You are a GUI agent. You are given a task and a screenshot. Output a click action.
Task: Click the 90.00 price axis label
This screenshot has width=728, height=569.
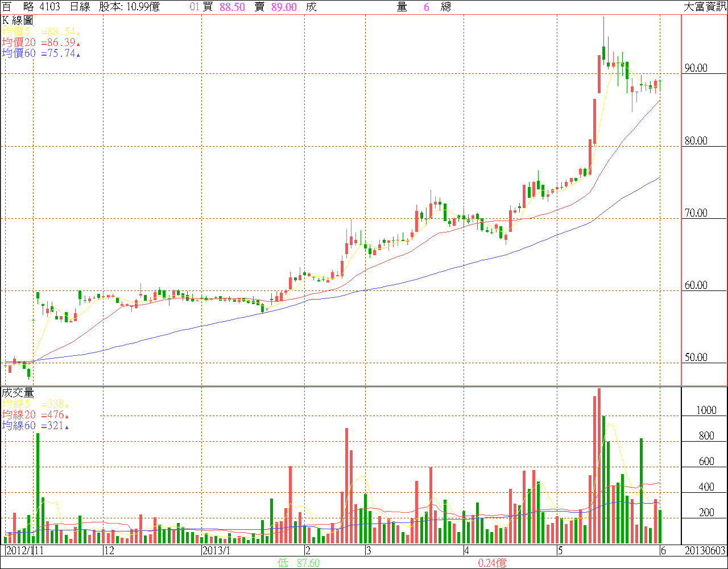coord(696,68)
